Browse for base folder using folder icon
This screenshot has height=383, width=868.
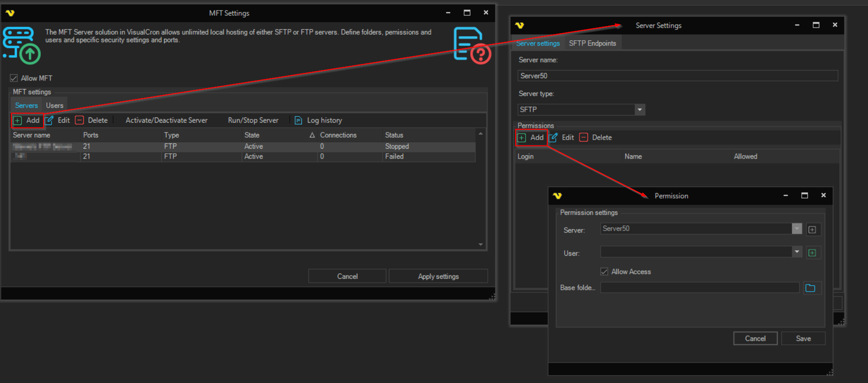click(810, 288)
